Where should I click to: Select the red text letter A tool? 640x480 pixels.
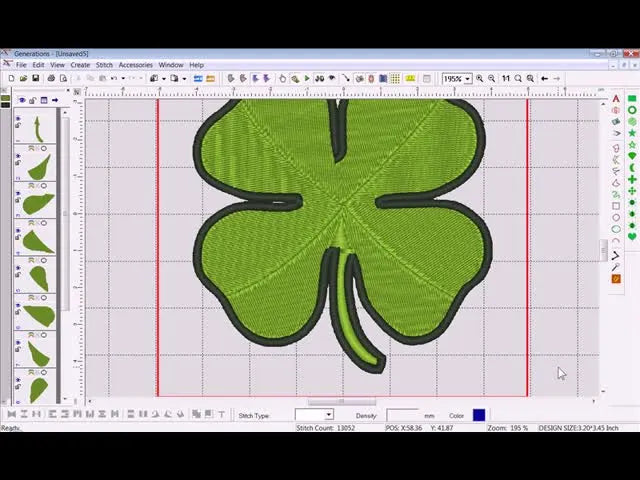click(x=616, y=99)
